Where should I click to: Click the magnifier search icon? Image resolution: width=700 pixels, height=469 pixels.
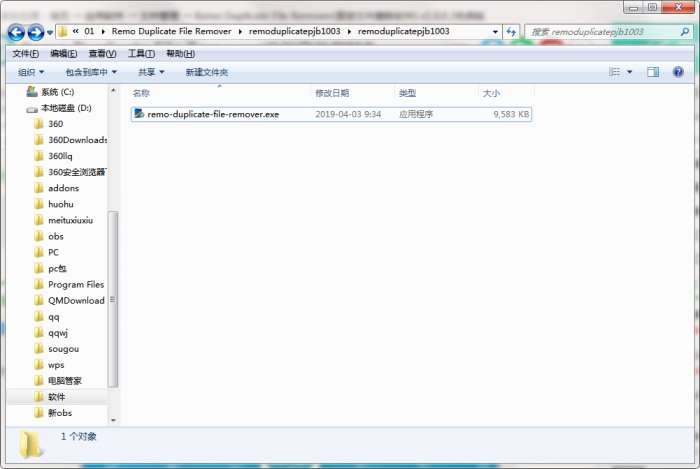(x=685, y=32)
